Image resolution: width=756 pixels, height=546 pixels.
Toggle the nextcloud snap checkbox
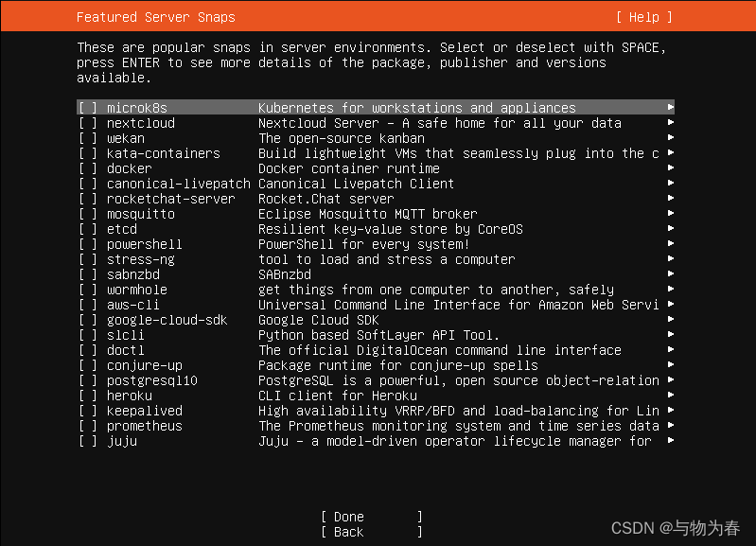(88, 123)
